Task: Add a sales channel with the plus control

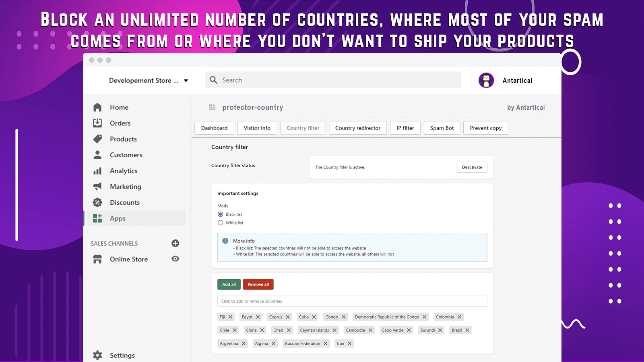Action: point(175,243)
